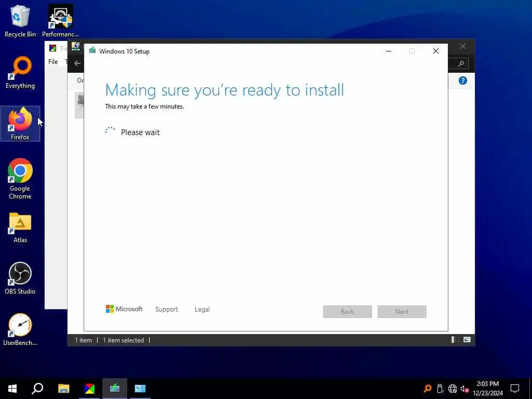Image resolution: width=532 pixels, height=399 pixels.
Task: Click the Windows 10 Setup title icon
Action: click(92, 51)
